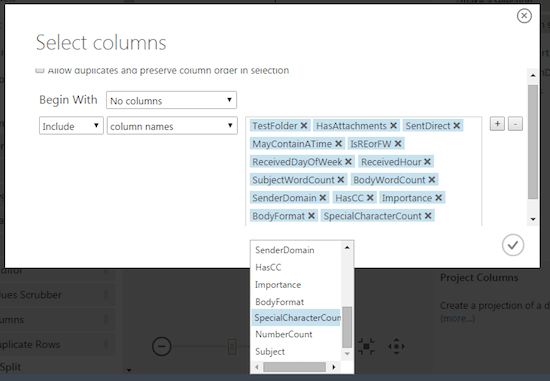550x381 pixels.
Task: Remove the ReceivedDayOfWeek column tag
Action: (x=348, y=162)
